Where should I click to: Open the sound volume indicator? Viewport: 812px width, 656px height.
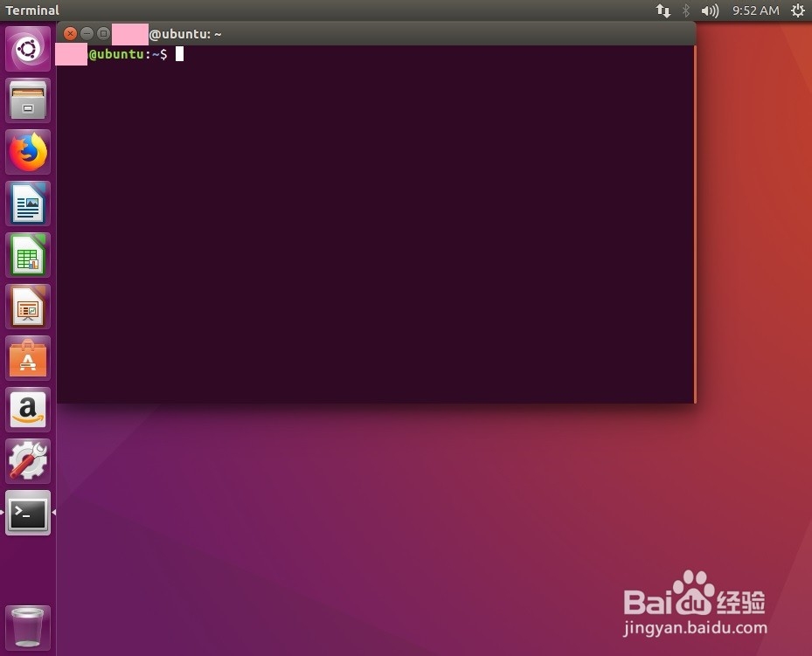[x=710, y=10]
